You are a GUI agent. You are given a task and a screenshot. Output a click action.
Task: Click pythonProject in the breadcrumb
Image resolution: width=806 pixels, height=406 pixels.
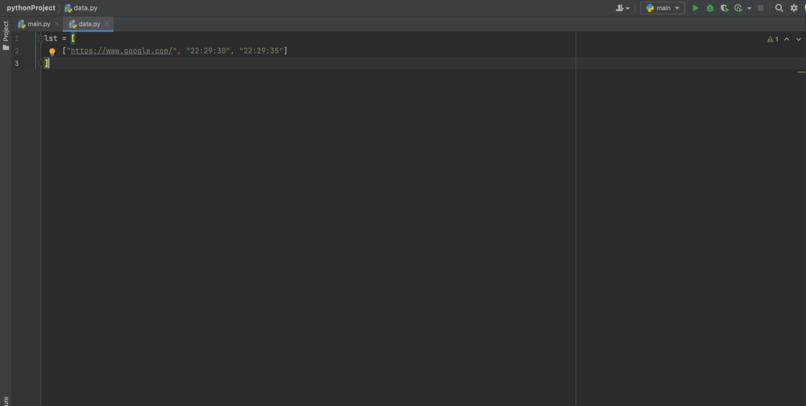[31, 8]
